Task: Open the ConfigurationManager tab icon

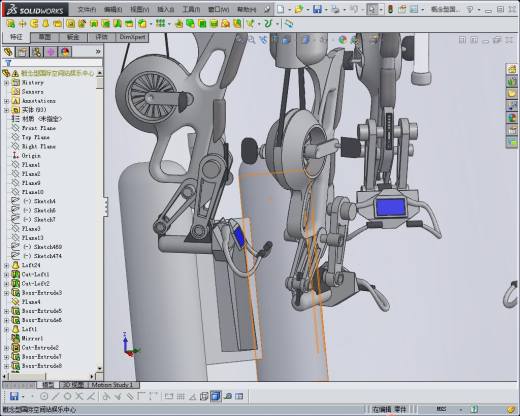Action: pos(37,52)
